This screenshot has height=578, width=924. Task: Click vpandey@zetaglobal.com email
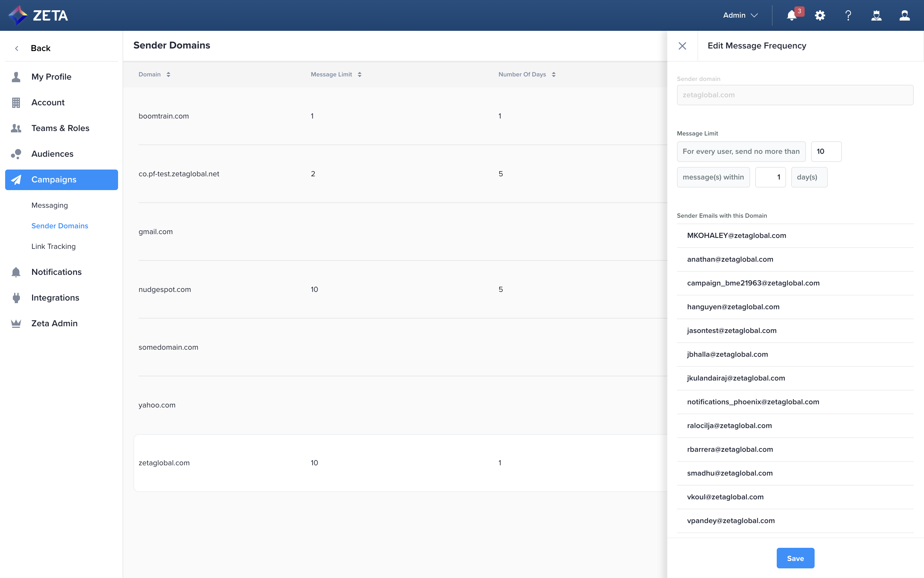pyautogui.click(x=731, y=521)
